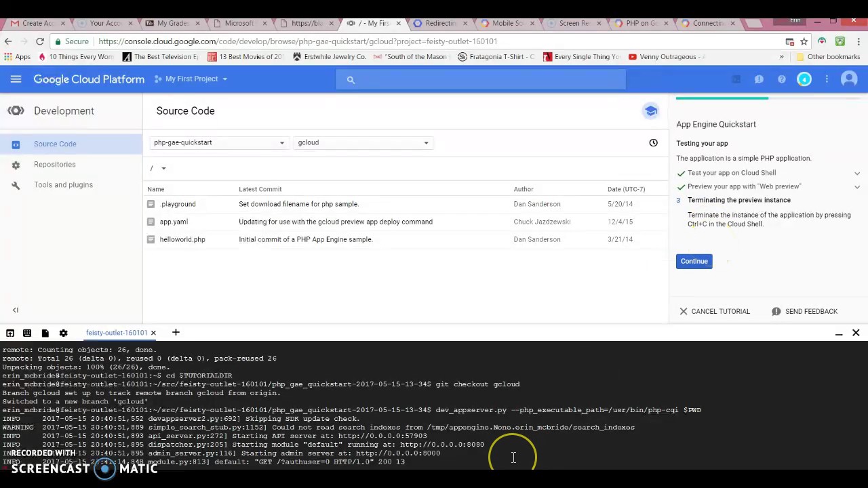Open Cloud Shell settings gear

(x=63, y=333)
